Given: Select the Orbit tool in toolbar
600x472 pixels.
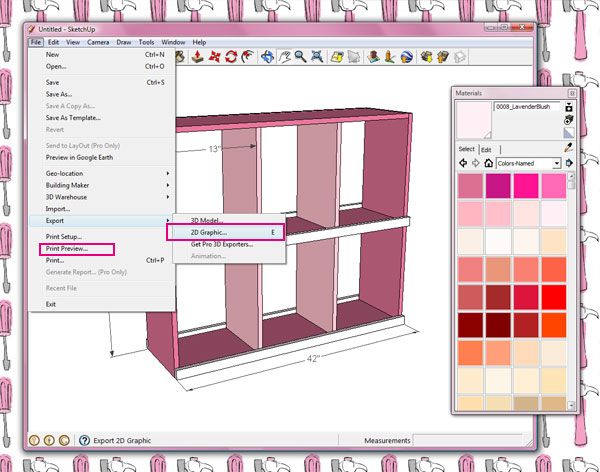Looking at the screenshot, I should (268, 58).
